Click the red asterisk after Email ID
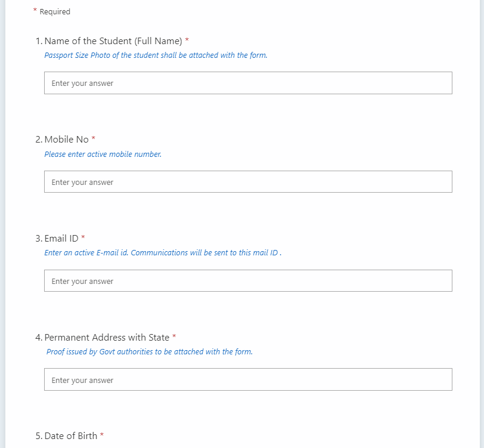The image size is (484, 448). tap(83, 237)
